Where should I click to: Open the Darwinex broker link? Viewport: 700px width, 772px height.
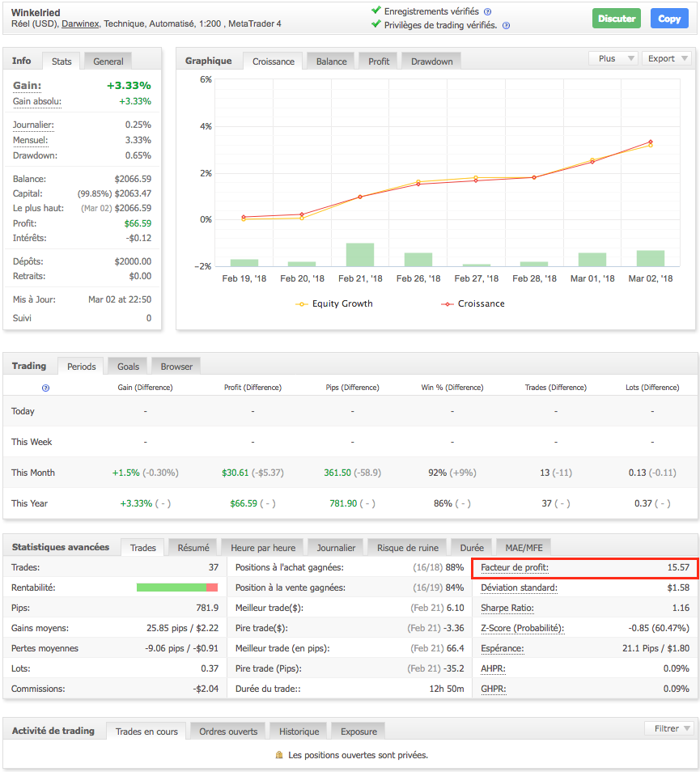click(80, 23)
